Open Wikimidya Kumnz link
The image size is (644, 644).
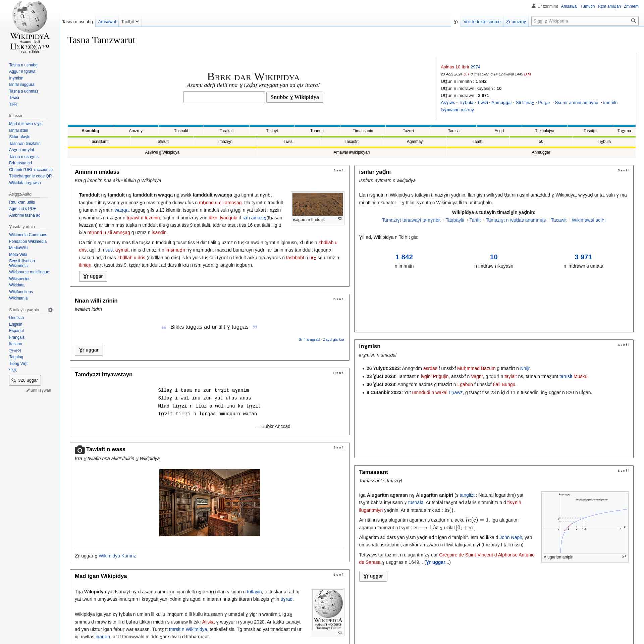coord(117,556)
